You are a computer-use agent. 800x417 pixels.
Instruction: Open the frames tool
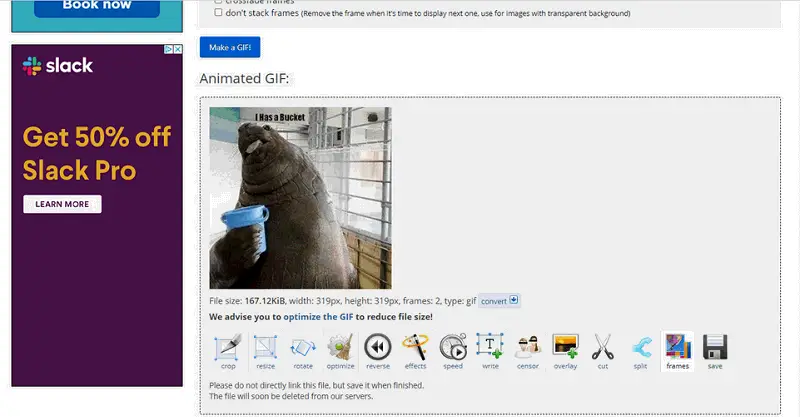[678, 352]
